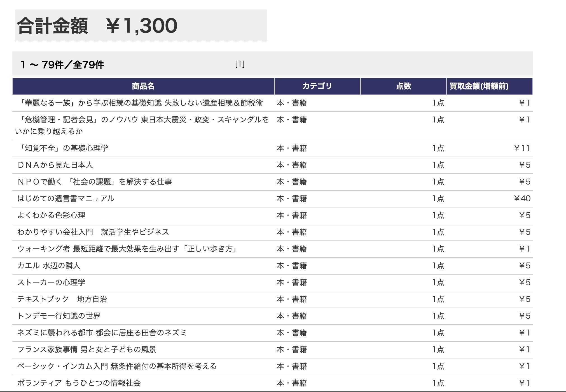
Task: Click the ¥40 price amount
Action: [x=522, y=199]
